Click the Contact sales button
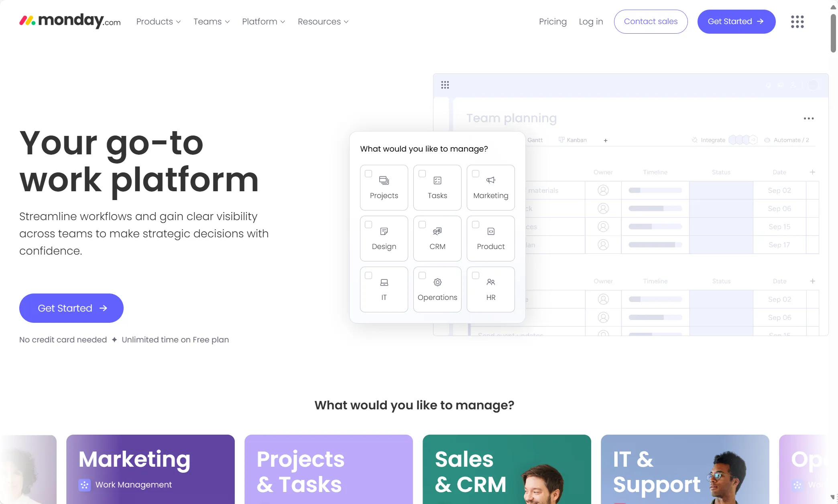Screen dimensions: 838x504 point(651,22)
